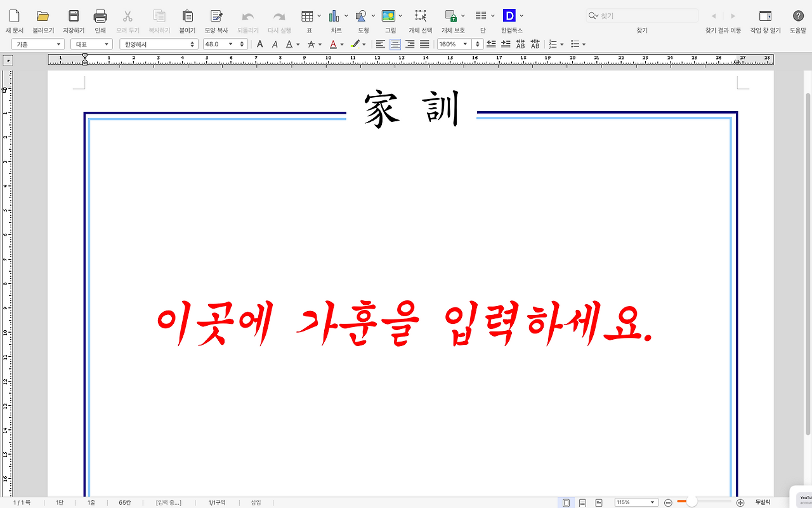The height and width of the screenshot is (508, 812).
Task: Click the 삽입 insert mode indicator
Action: point(256,502)
